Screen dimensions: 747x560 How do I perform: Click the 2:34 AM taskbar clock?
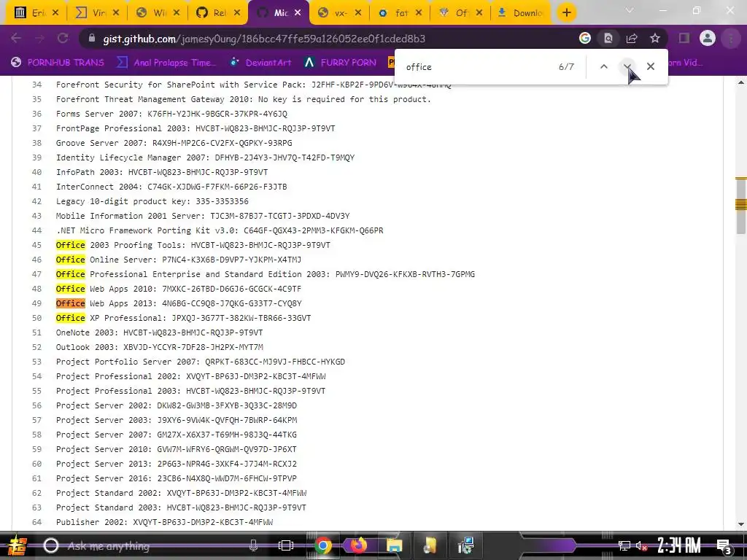click(x=679, y=545)
